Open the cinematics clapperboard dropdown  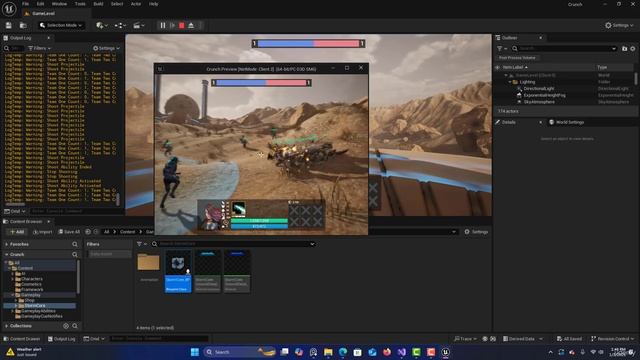(139, 25)
